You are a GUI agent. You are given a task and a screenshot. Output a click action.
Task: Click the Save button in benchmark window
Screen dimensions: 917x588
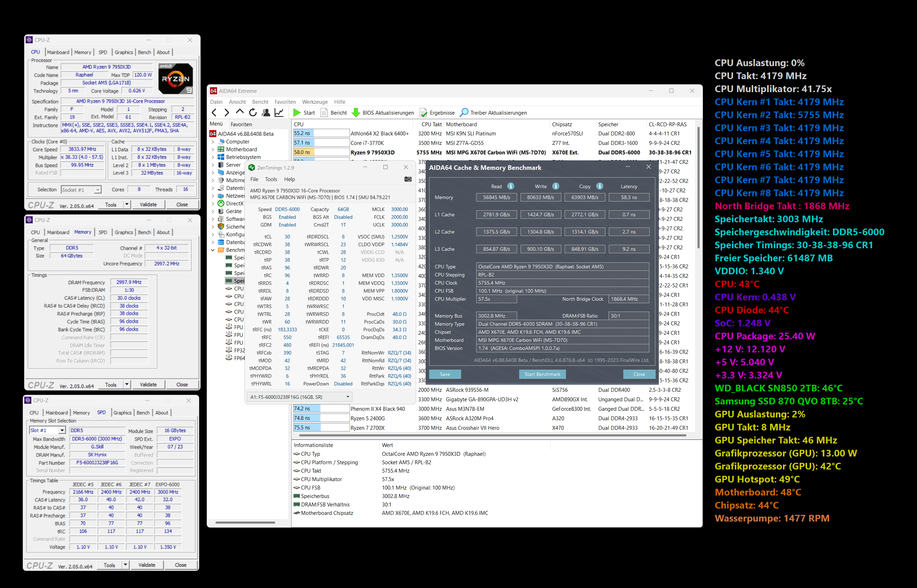click(445, 374)
